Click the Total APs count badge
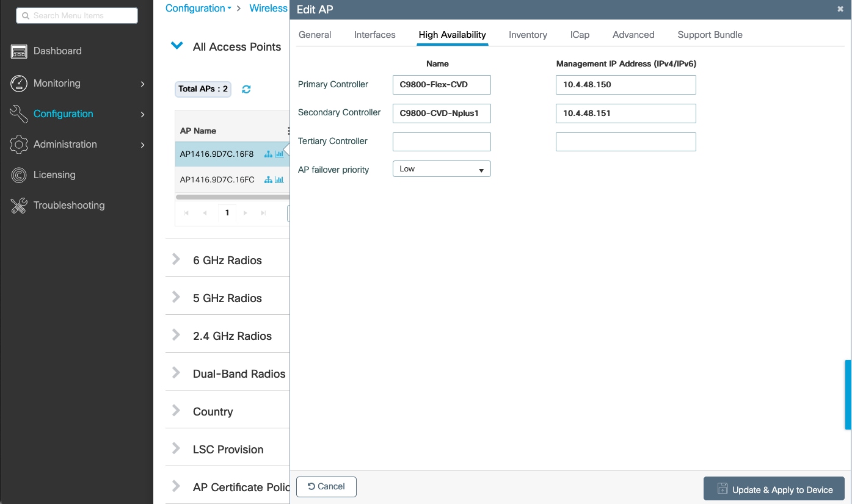The height and width of the screenshot is (504, 852). pyautogui.click(x=203, y=89)
